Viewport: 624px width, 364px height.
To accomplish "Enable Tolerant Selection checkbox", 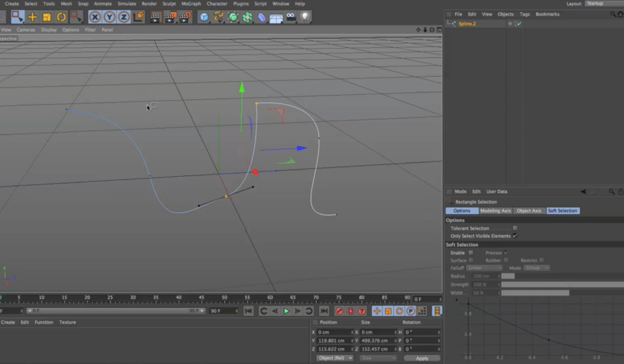I will click(515, 228).
